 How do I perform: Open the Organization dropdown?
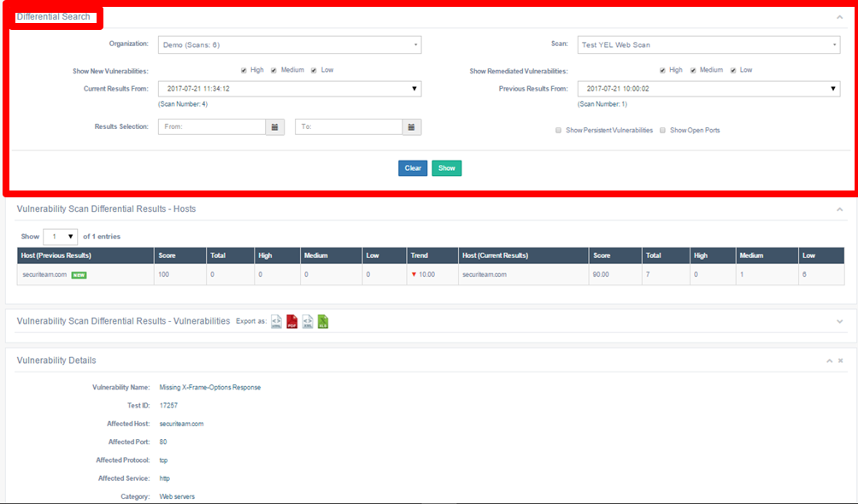290,44
